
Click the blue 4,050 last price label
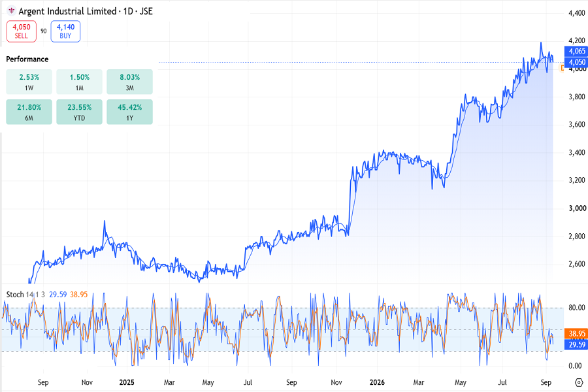pos(576,62)
